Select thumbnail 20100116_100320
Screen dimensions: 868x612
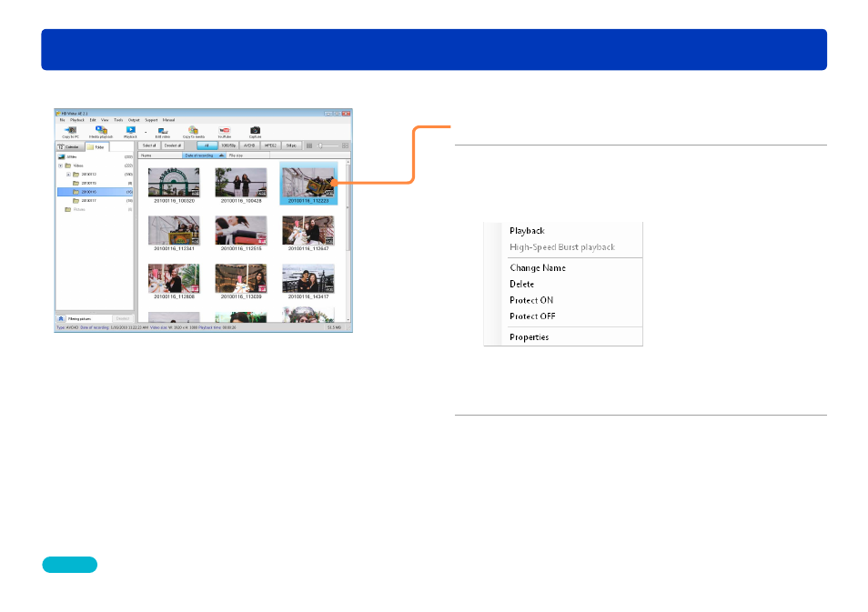point(174,185)
